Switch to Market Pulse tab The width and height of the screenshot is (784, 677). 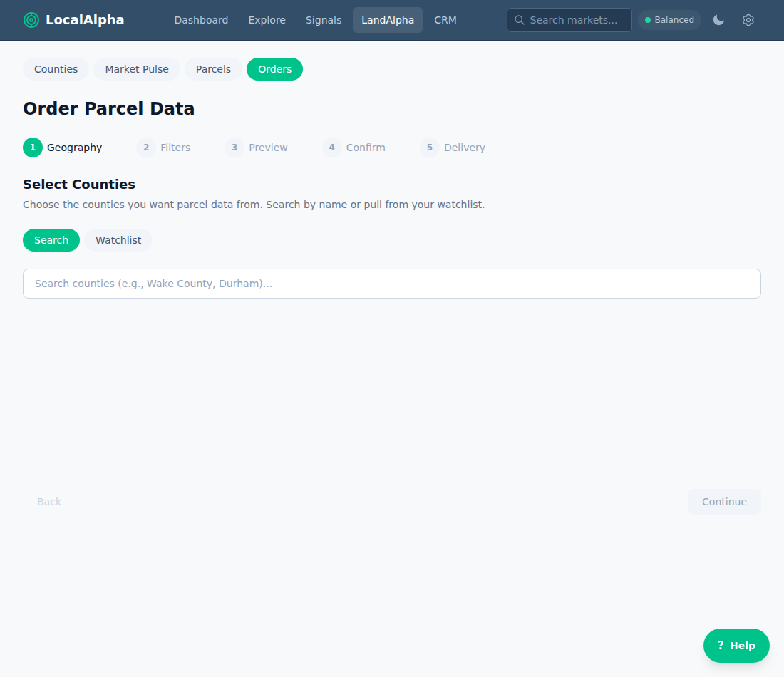[137, 69]
